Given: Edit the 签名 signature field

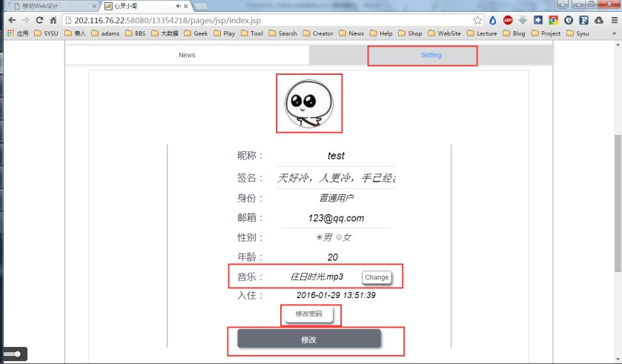Looking at the screenshot, I should [336, 178].
